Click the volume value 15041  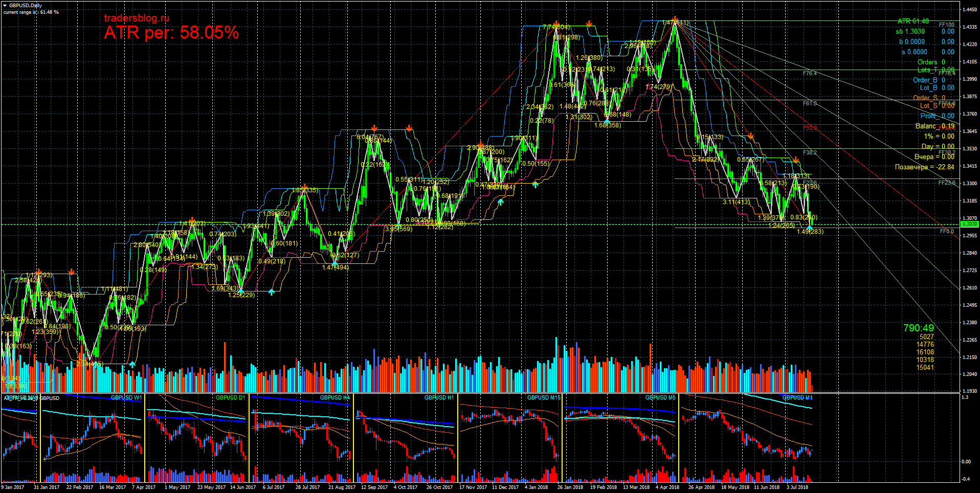tap(925, 367)
